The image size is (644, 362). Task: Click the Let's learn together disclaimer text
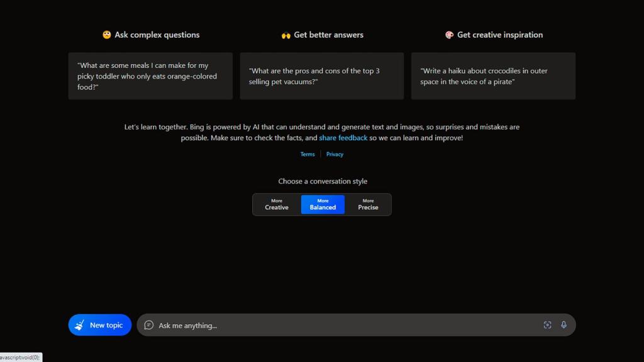pyautogui.click(x=322, y=132)
